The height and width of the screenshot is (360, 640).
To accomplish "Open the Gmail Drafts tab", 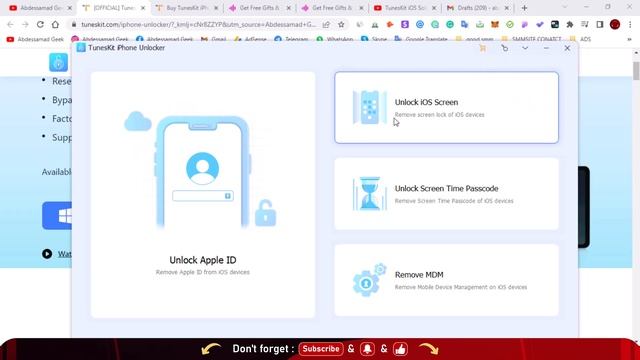I will (x=478, y=8).
